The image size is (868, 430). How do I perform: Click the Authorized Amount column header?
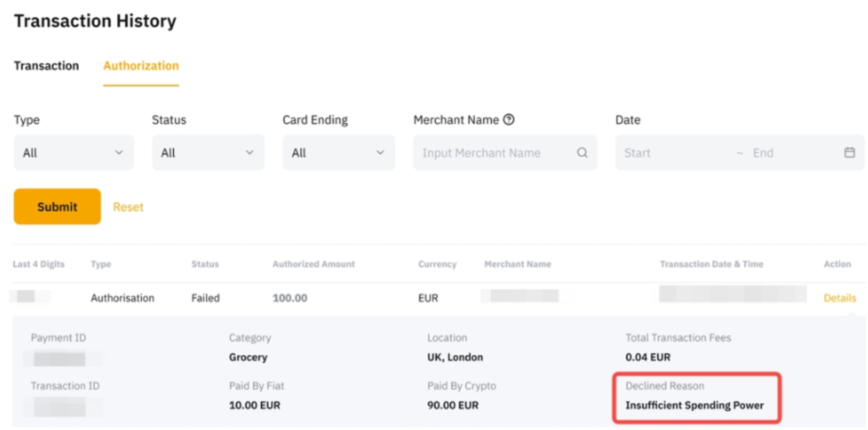315,265
